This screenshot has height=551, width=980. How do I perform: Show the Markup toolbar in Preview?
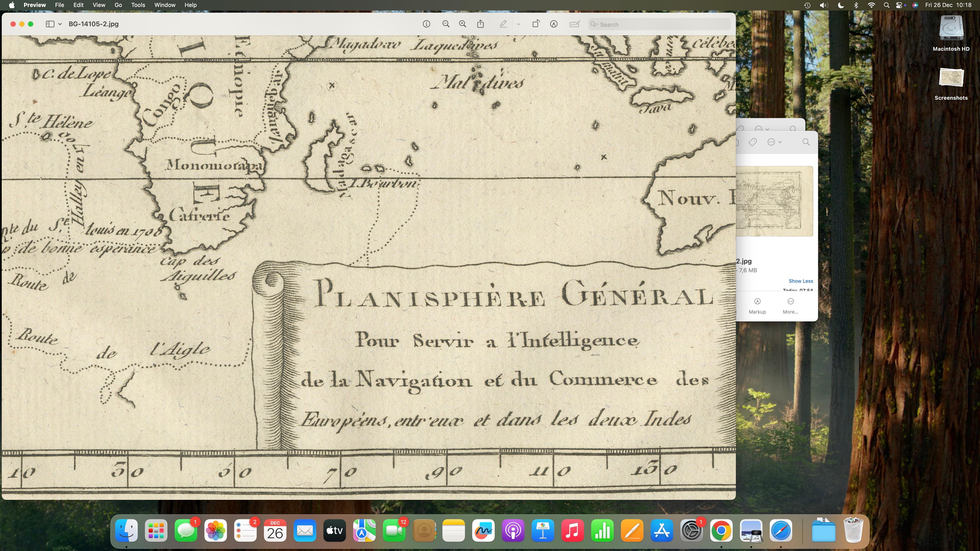click(554, 24)
